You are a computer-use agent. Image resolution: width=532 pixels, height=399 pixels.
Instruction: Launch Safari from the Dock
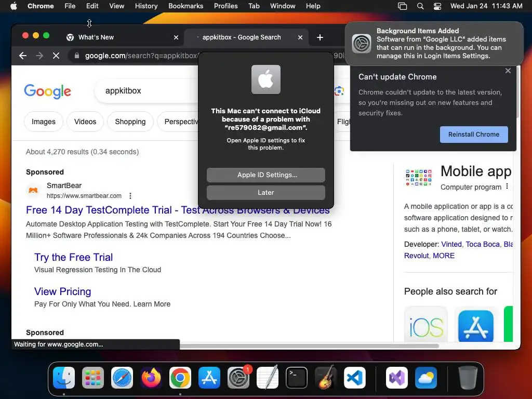pyautogui.click(x=122, y=378)
